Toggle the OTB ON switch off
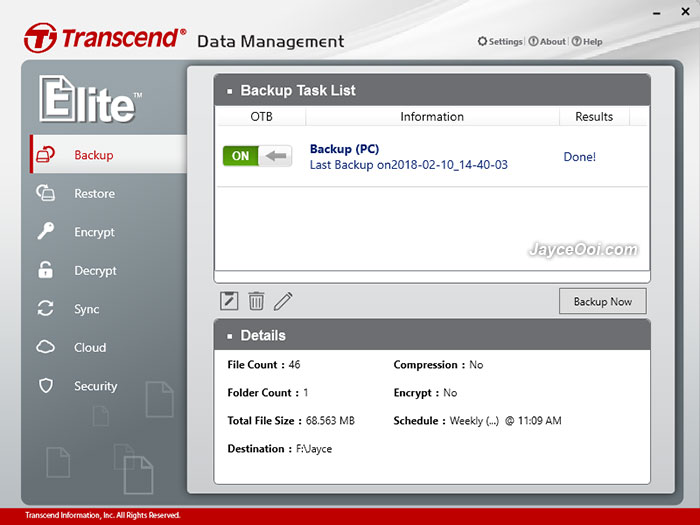 [x=258, y=156]
